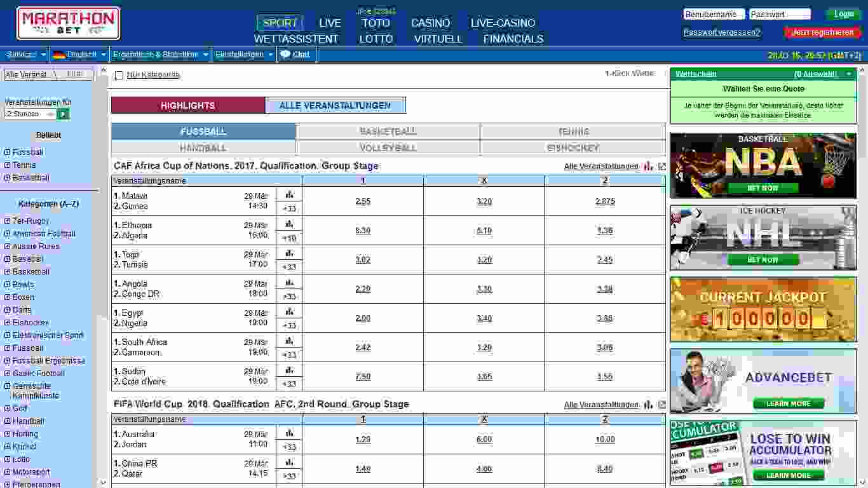Click LEARN MORE on Advancebet banner
This screenshot has height=488, width=868.
pos(788,403)
